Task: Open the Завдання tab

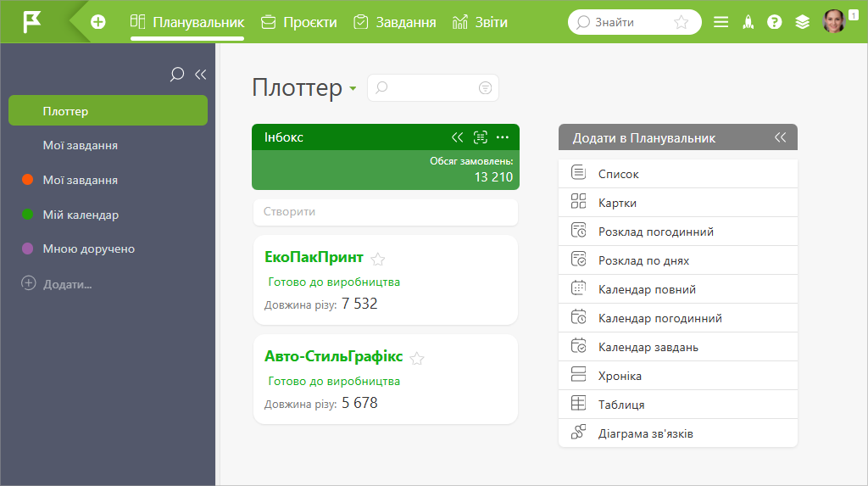Action: [395, 22]
